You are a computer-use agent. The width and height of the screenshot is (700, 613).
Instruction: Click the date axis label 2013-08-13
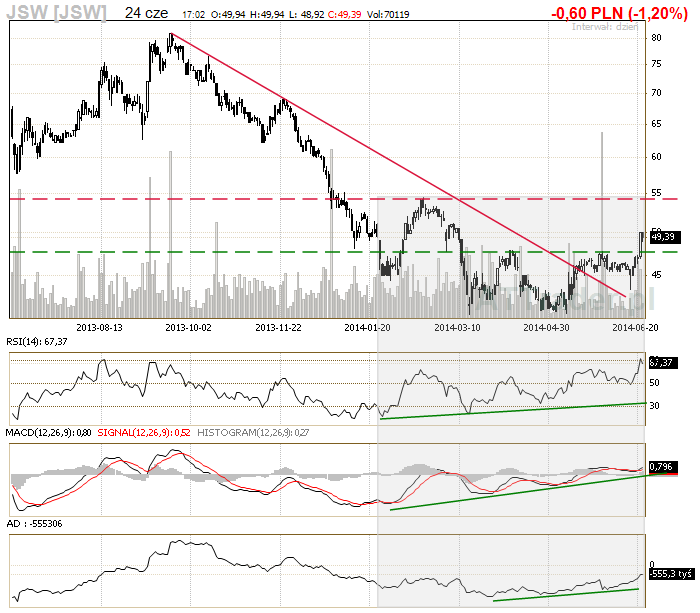point(99,328)
